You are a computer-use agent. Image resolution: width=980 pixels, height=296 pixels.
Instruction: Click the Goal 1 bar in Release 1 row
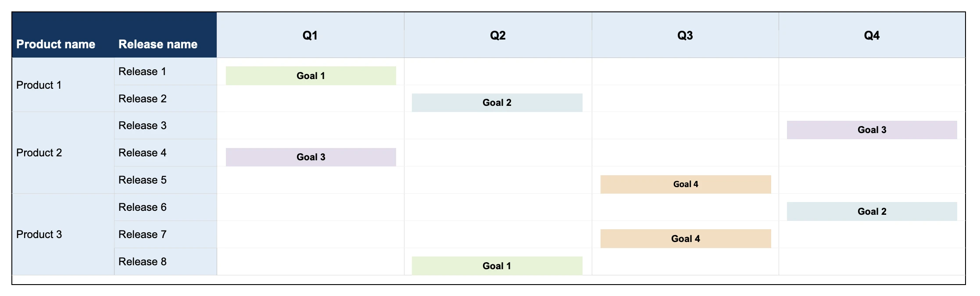click(311, 76)
